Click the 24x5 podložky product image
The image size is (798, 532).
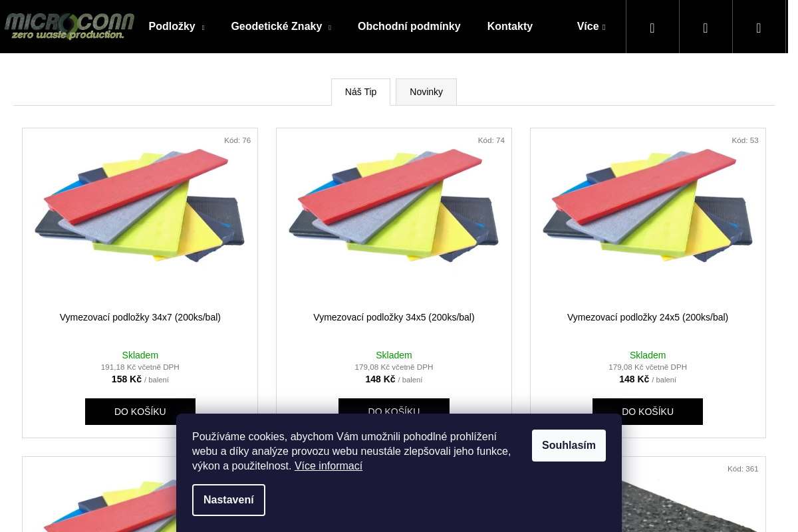tap(648, 205)
